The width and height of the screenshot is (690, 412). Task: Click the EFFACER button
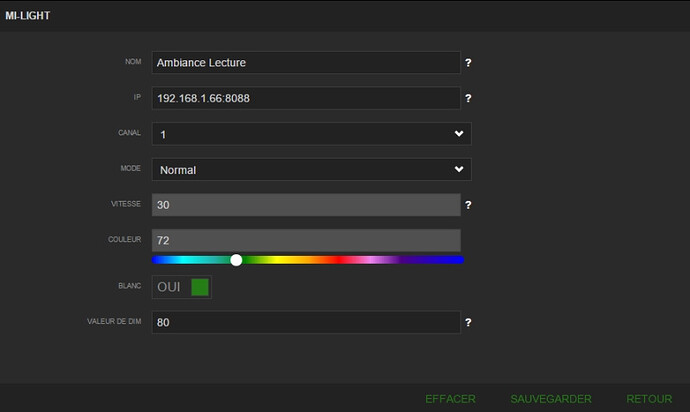pos(450,398)
